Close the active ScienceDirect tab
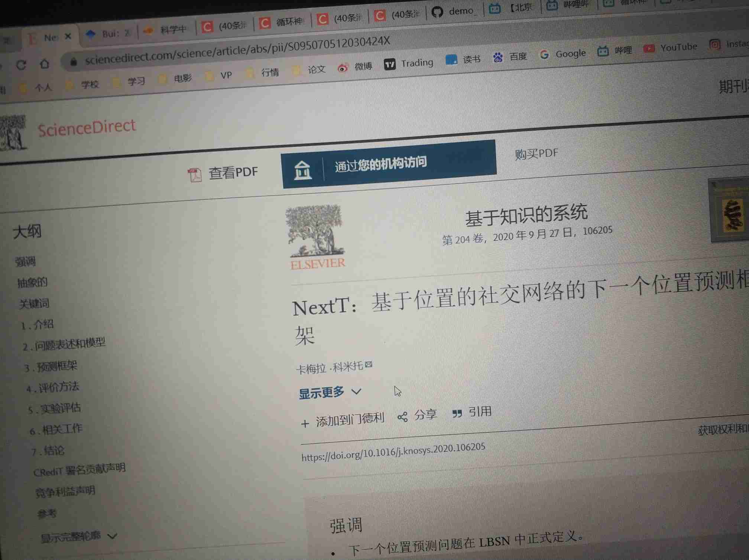 (x=68, y=36)
